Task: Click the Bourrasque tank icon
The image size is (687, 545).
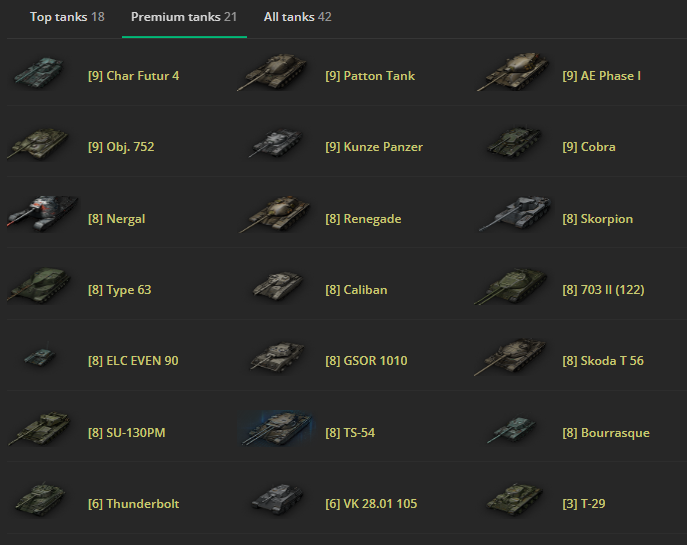Action: coord(512,429)
